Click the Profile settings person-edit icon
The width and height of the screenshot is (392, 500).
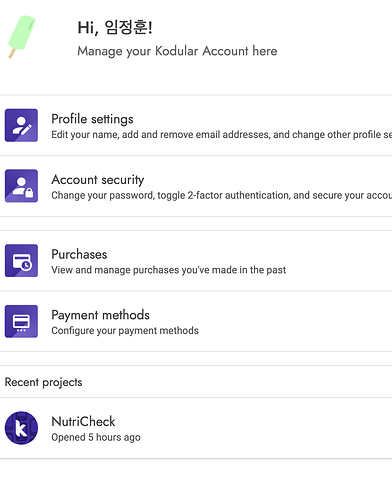[21, 125]
